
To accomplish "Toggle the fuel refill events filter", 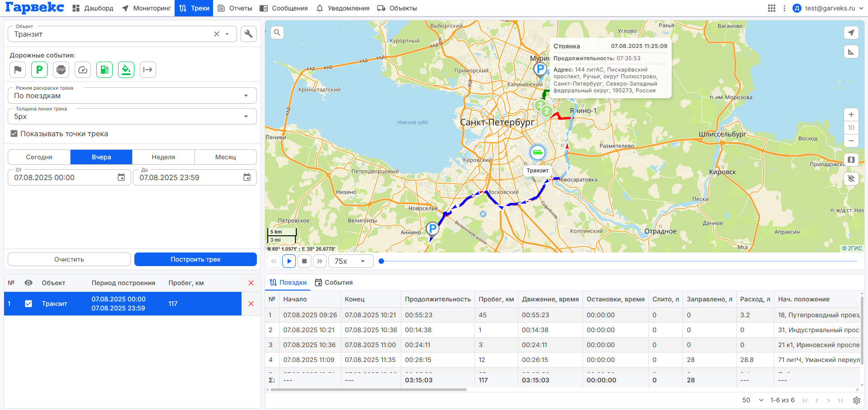I will click(x=104, y=70).
